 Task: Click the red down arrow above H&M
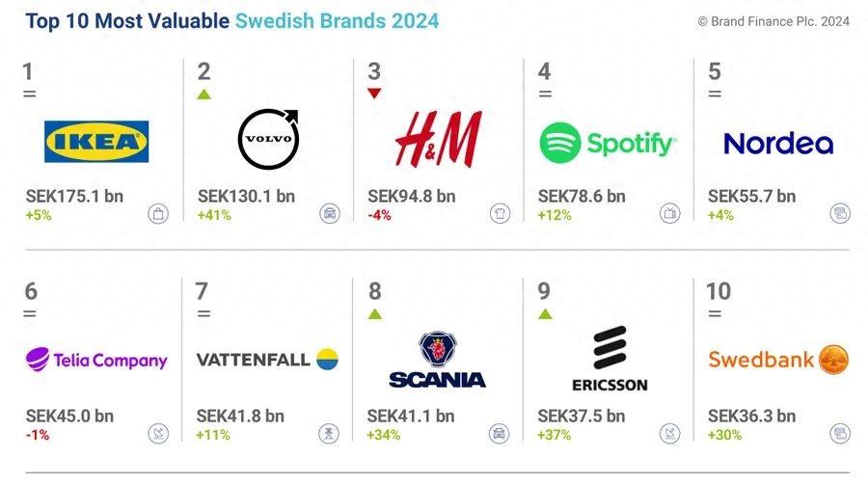pyautogui.click(x=374, y=94)
